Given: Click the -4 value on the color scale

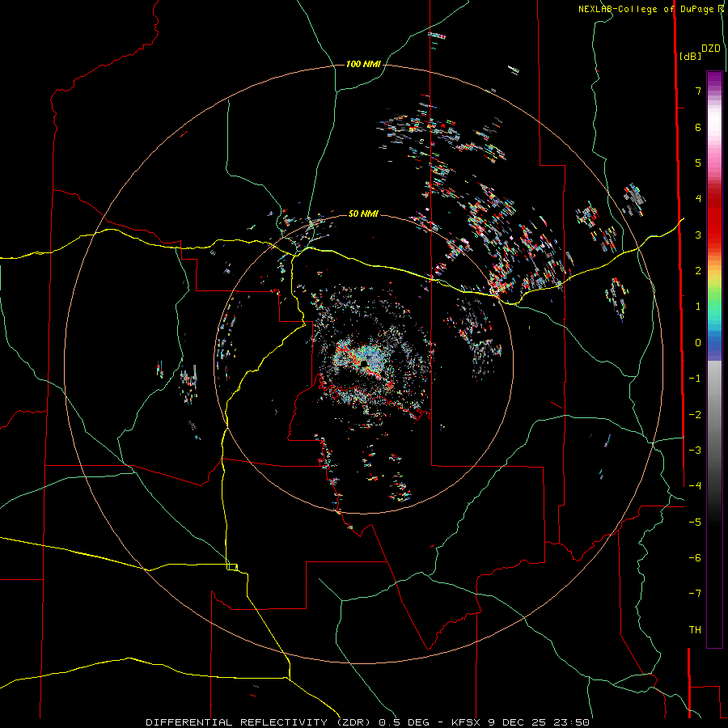Looking at the screenshot, I should [695, 486].
